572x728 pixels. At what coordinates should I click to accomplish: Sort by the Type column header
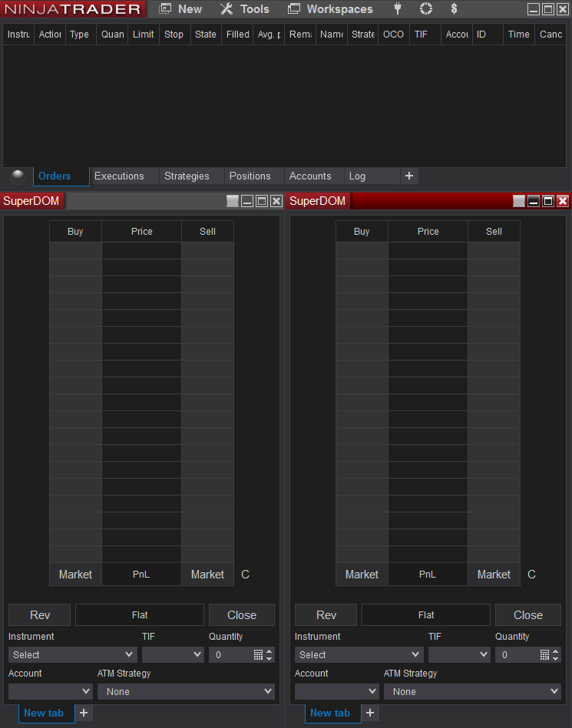pos(81,35)
